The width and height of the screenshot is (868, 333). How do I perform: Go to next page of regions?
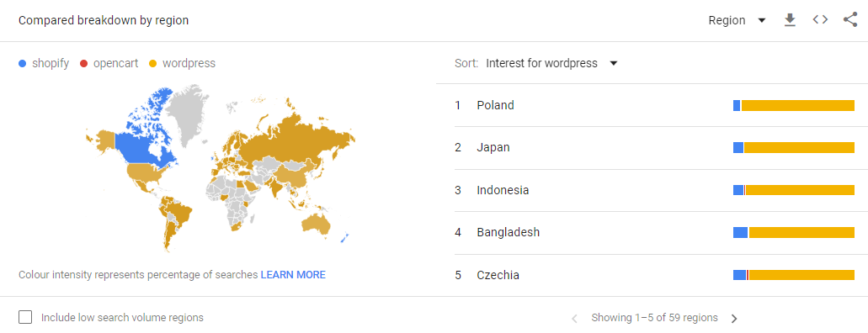click(734, 319)
